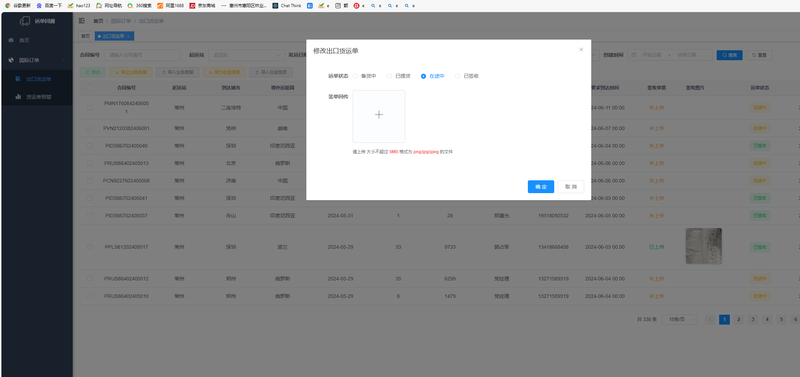Tick the checkbox for row PRUS86402405010
Viewport: 800px width, 377px height.
[90, 296]
